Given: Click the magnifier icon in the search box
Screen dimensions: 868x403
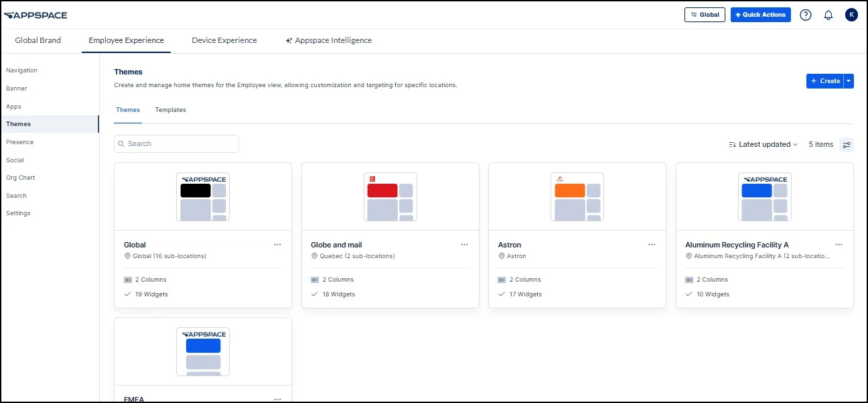Looking at the screenshot, I should [x=121, y=143].
